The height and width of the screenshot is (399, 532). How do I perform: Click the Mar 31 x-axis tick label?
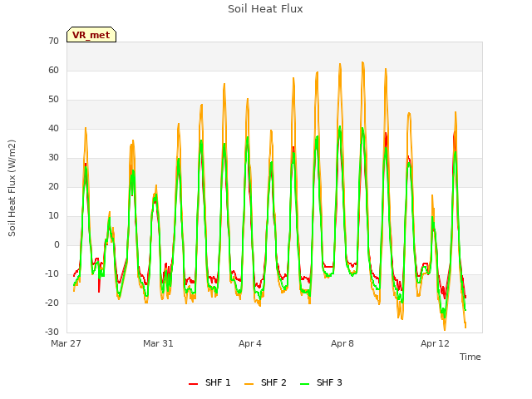[x=158, y=343]
